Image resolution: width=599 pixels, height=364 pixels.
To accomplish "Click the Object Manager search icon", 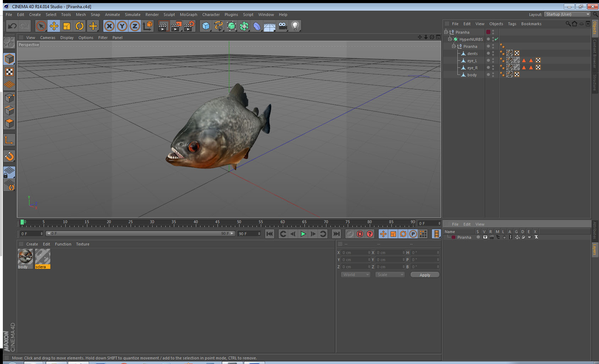I will (x=568, y=24).
